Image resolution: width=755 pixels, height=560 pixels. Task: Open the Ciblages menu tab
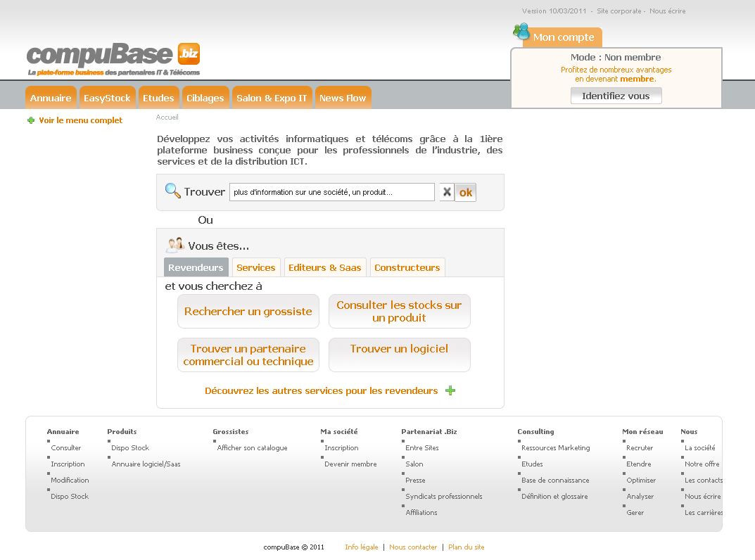(x=205, y=98)
